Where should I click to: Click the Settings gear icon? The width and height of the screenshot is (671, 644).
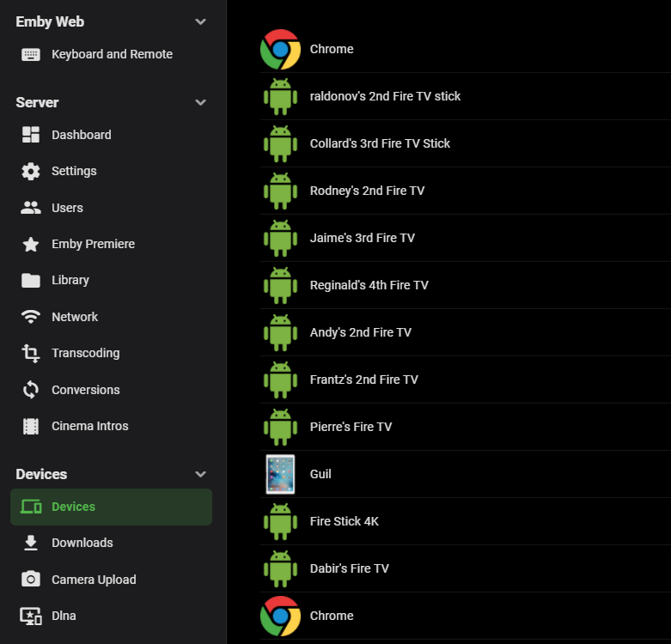click(31, 171)
